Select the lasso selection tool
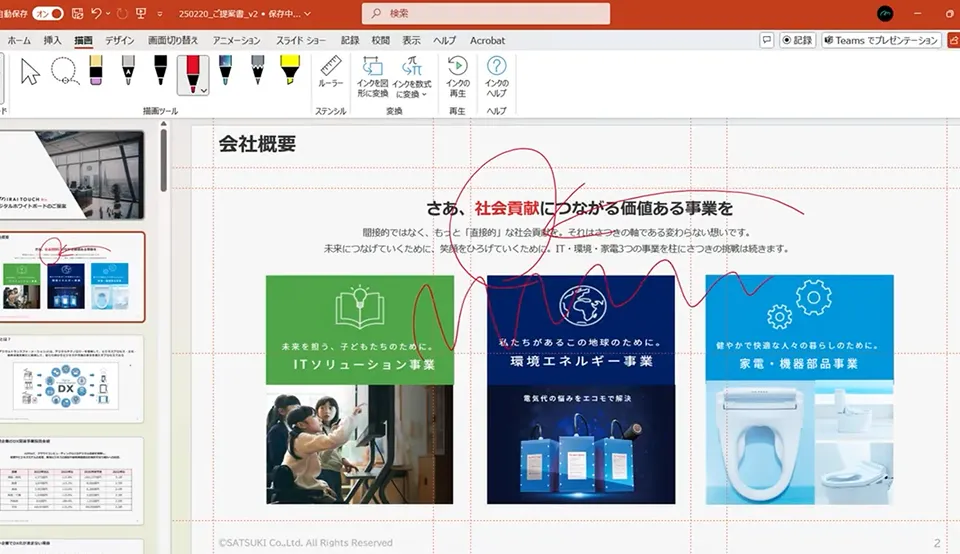The width and height of the screenshot is (960, 554). pyautogui.click(x=64, y=73)
